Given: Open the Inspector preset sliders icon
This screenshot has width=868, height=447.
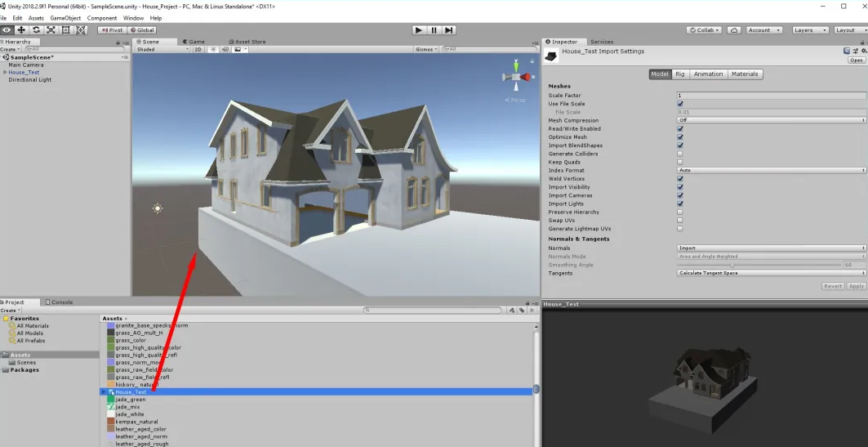Looking at the screenshot, I should pyautogui.click(x=853, y=51).
